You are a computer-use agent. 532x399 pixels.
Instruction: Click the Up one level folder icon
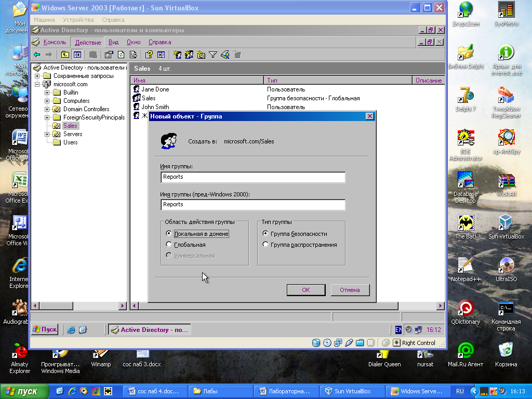[x=65, y=55]
